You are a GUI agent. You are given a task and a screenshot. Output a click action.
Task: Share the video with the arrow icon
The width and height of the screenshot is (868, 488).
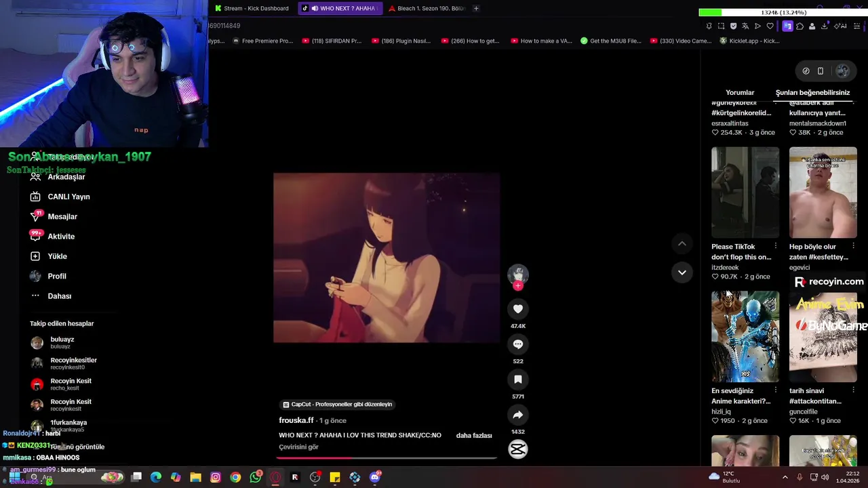pos(518,415)
